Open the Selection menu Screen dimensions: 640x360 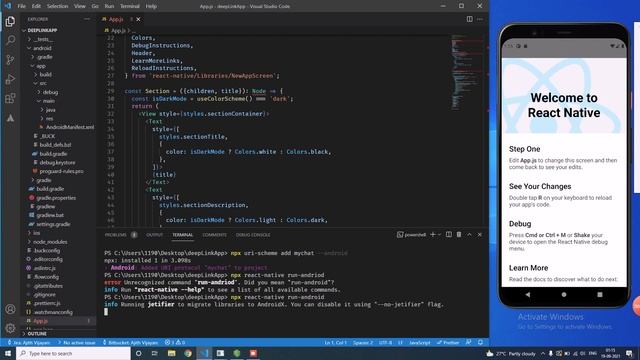pos(58,6)
